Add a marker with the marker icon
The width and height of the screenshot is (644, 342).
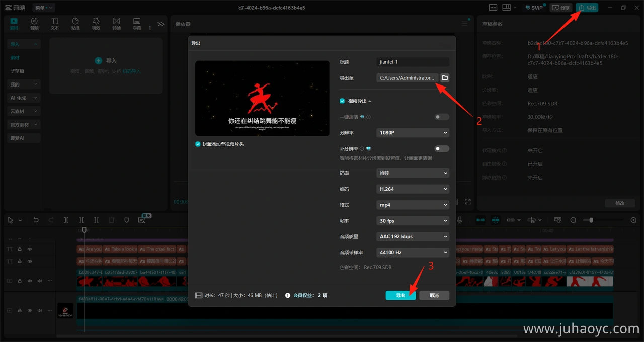point(126,220)
